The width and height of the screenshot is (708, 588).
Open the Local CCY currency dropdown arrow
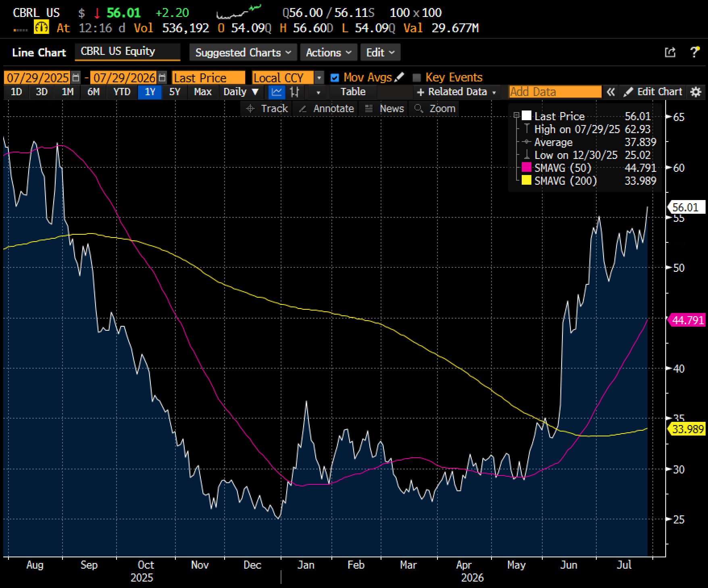click(x=319, y=77)
